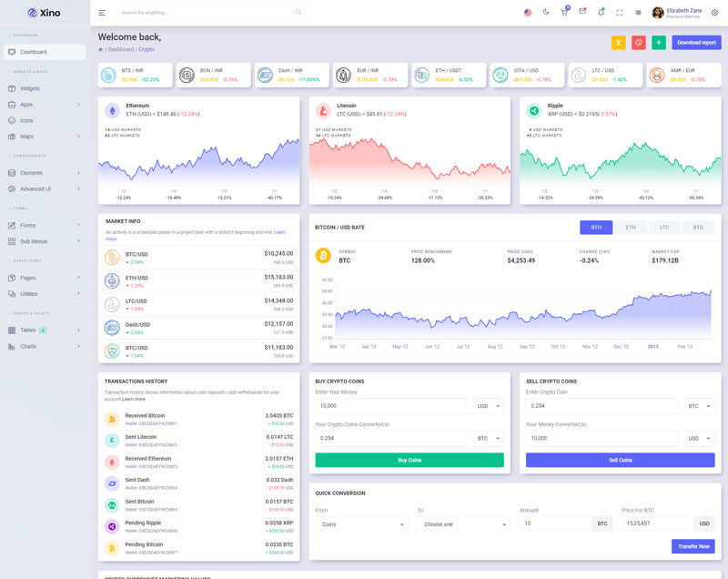728x579 pixels.
Task: Toggle the sidebar with hamburger icon
Action: pos(102,13)
